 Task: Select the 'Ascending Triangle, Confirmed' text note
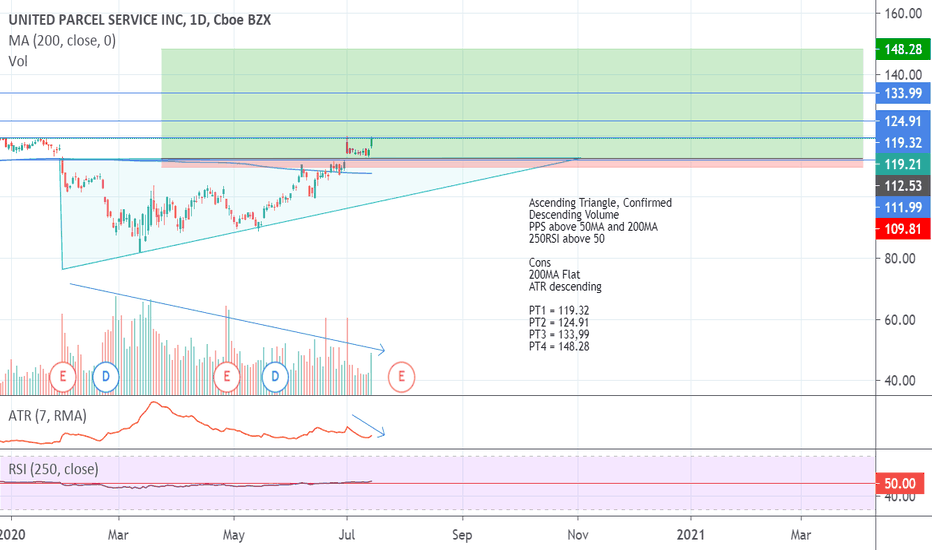click(x=600, y=203)
